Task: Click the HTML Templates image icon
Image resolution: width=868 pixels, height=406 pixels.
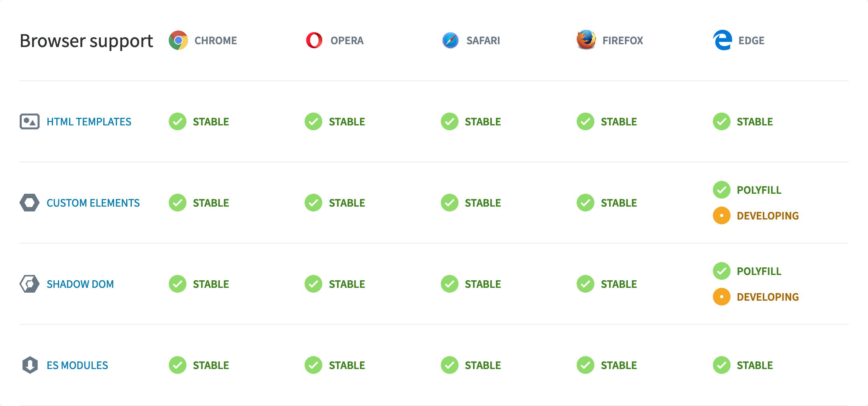Action: tap(30, 121)
